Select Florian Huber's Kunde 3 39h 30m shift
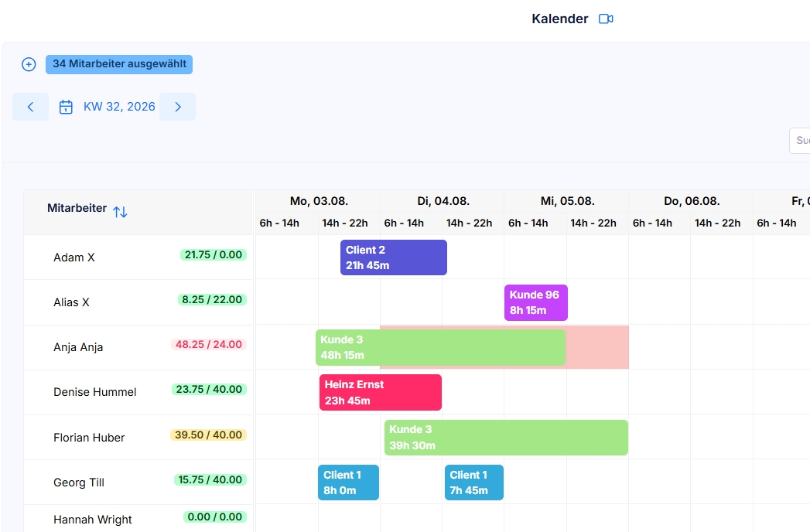Image resolution: width=810 pixels, height=532 pixels. click(506, 438)
